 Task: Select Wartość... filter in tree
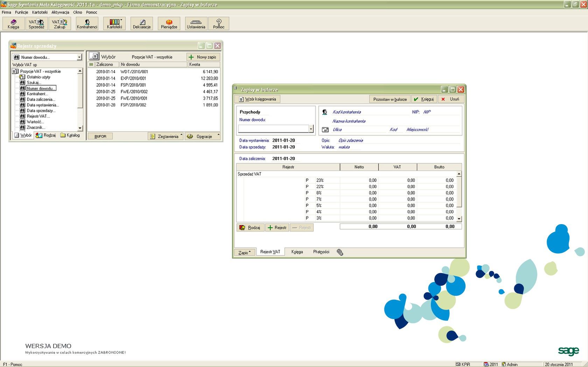(35, 122)
